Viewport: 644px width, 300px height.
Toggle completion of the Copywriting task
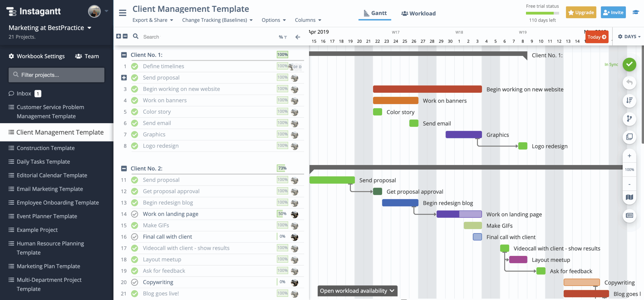pyautogui.click(x=135, y=282)
